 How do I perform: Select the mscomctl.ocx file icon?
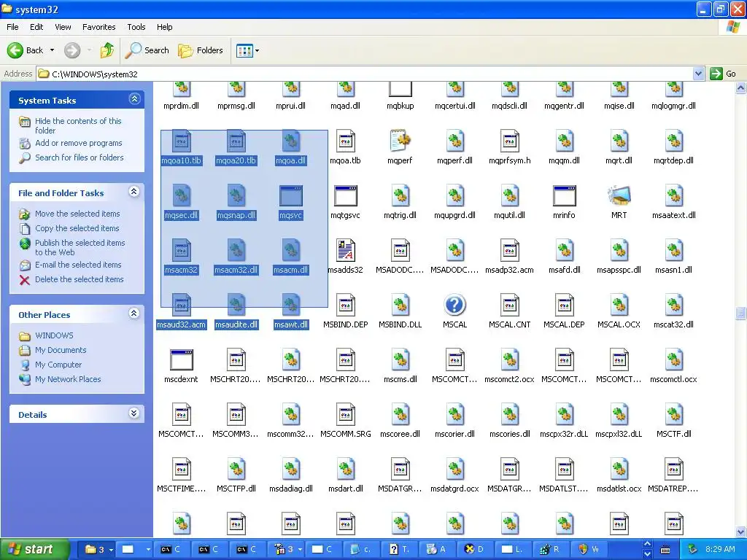(x=673, y=360)
